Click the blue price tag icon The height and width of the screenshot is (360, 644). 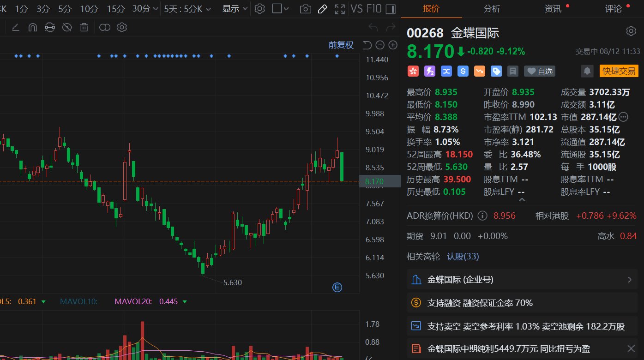[x=496, y=71]
